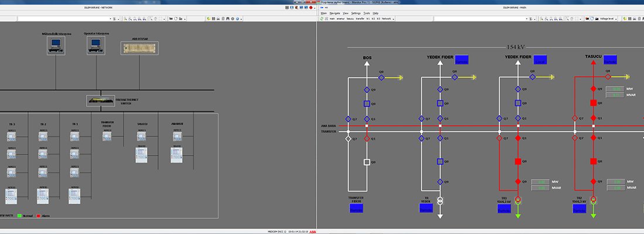Select the Fiber Ethernet Switch icon
644x234 pixels.
click(x=100, y=101)
